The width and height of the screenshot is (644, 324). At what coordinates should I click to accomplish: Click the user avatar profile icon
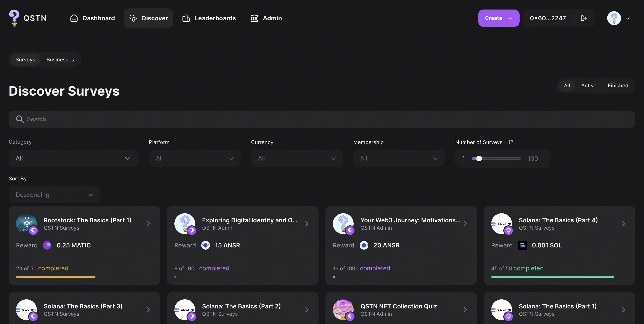(614, 18)
